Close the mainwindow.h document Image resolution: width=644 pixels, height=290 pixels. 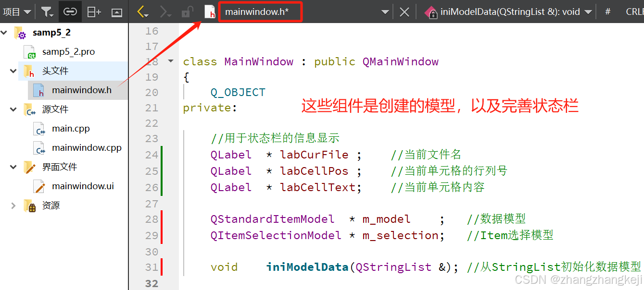(404, 12)
